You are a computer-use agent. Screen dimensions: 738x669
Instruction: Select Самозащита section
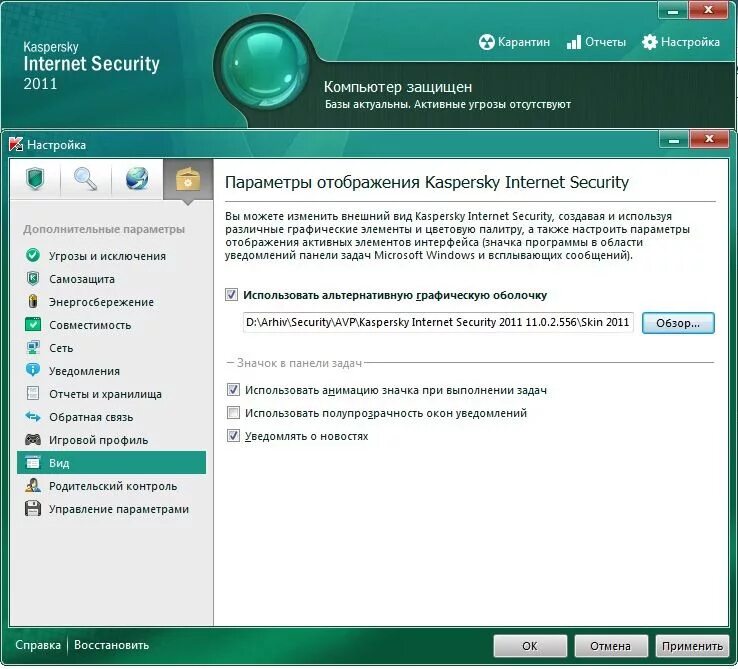click(112, 279)
